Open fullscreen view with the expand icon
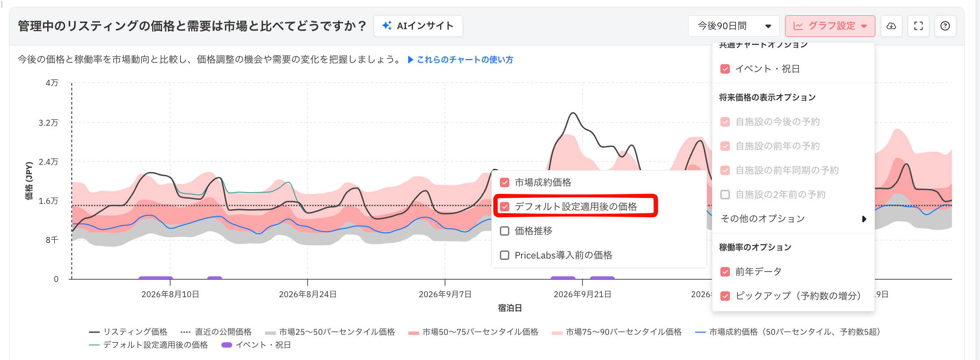The height and width of the screenshot is (360, 980). pyautogui.click(x=918, y=26)
